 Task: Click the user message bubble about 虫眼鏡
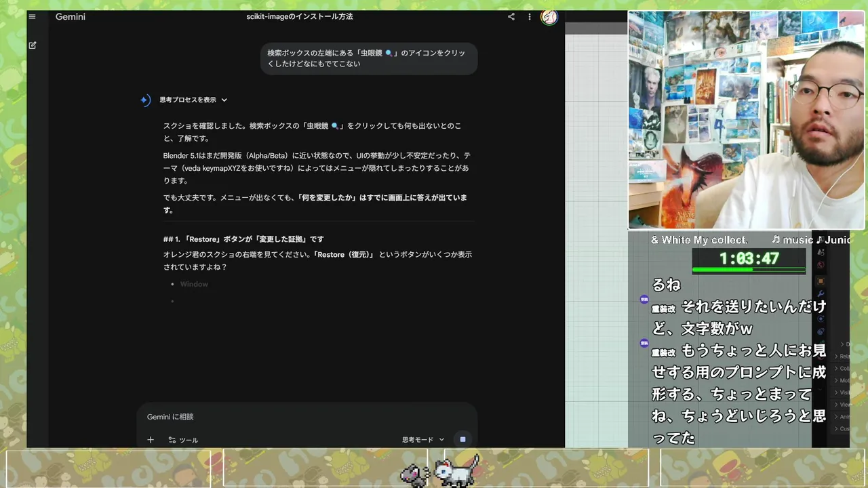click(369, 58)
